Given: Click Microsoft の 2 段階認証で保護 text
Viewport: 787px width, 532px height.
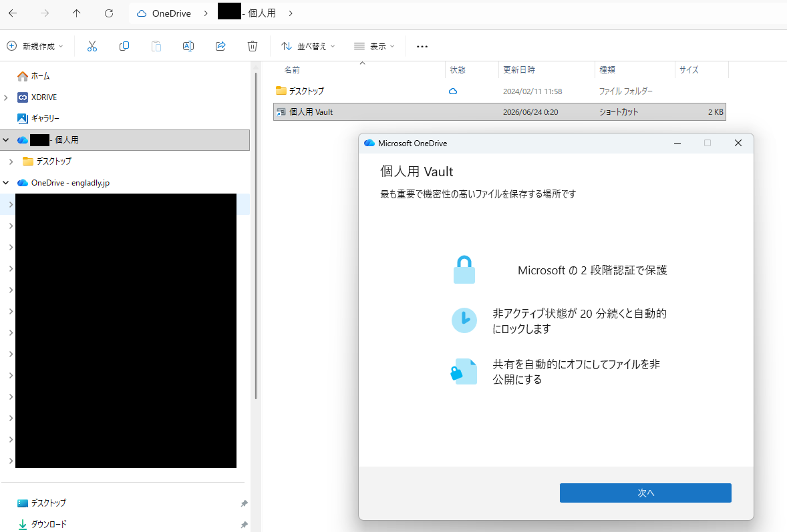Looking at the screenshot, I should (593, 270).
